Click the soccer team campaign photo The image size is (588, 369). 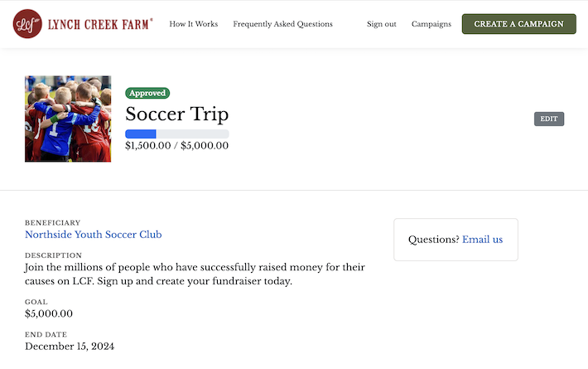click(68, 119)
